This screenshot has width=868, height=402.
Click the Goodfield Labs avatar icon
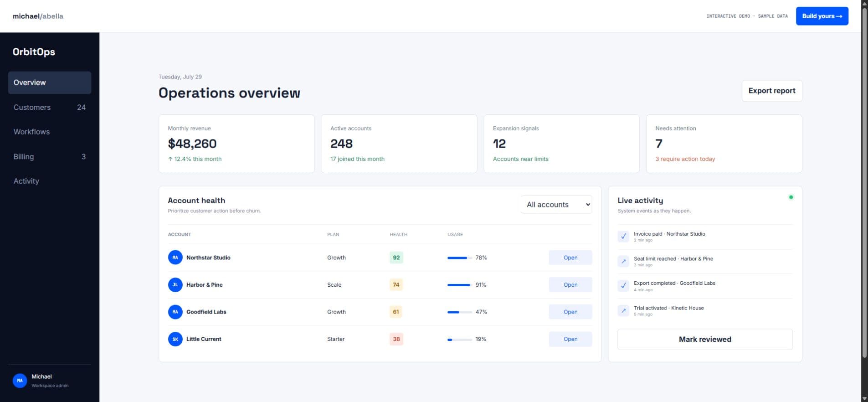pyautogui.click(x=175, y=312)
